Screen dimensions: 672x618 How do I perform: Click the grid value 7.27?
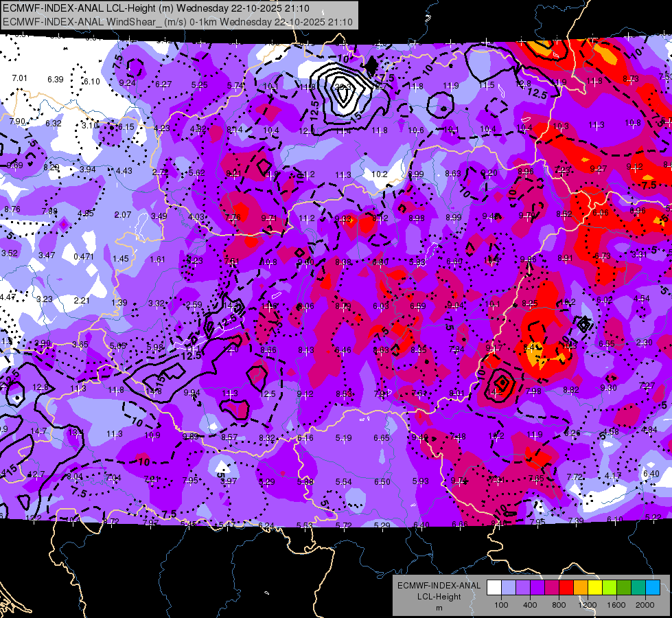pyautogui.click(x=647, y=385)
